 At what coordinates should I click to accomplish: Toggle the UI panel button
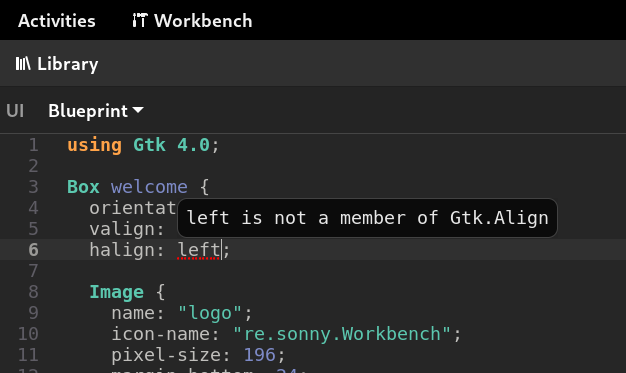coord(15,111)
